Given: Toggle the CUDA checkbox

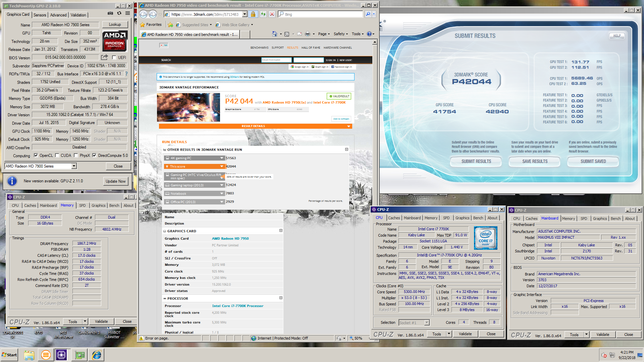Looking at the screenshot, I should 57,155.
